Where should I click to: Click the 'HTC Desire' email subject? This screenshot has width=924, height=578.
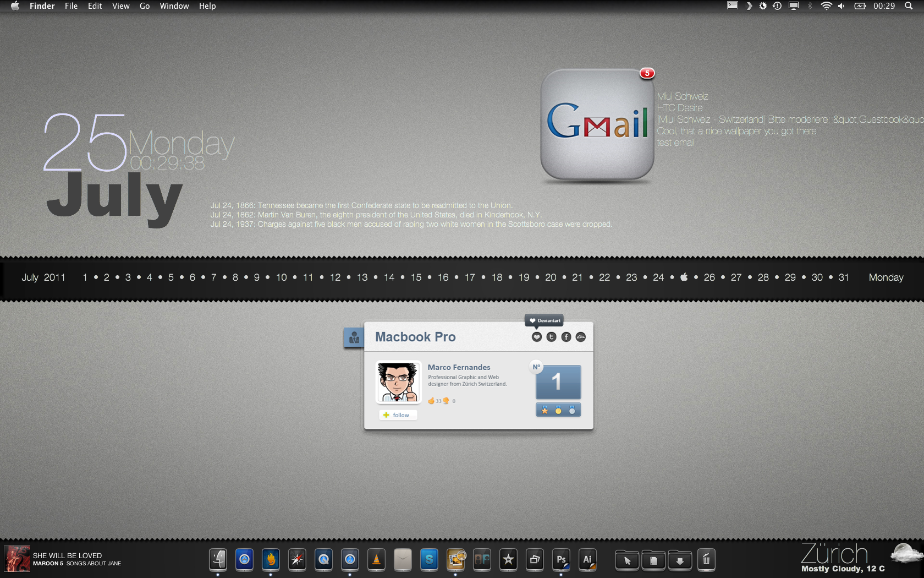679,108
